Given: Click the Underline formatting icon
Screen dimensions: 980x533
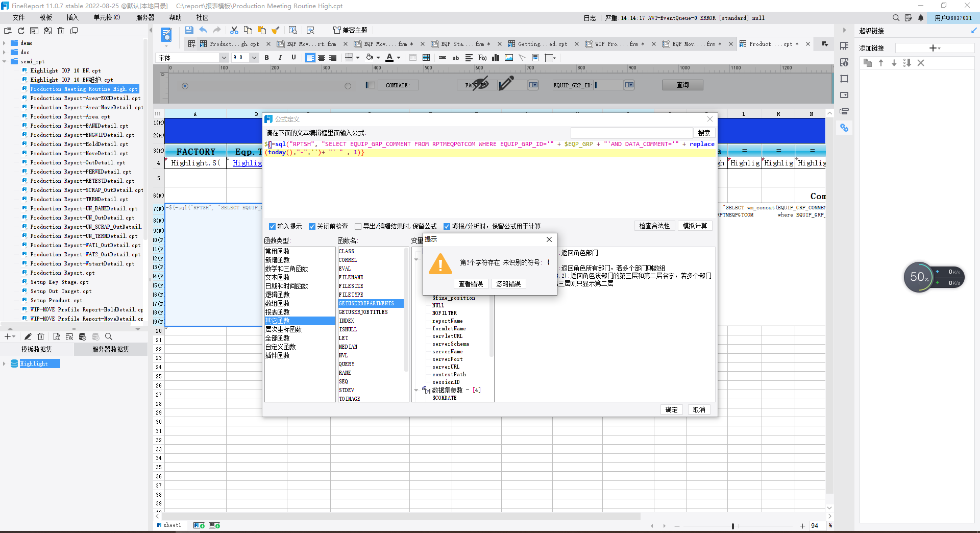Looking at the screenshot, I should [293, 58].
